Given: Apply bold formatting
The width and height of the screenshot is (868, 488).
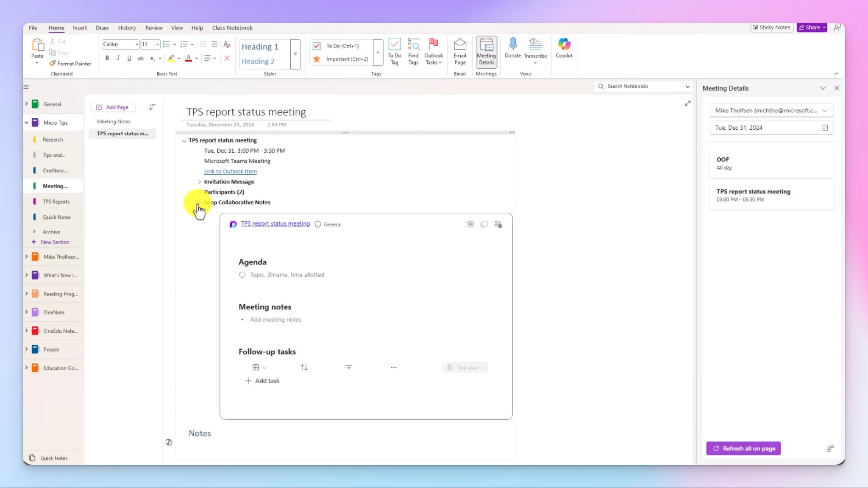Looking at the screenshot, I should pyautogui.click(x=107, y=58).
